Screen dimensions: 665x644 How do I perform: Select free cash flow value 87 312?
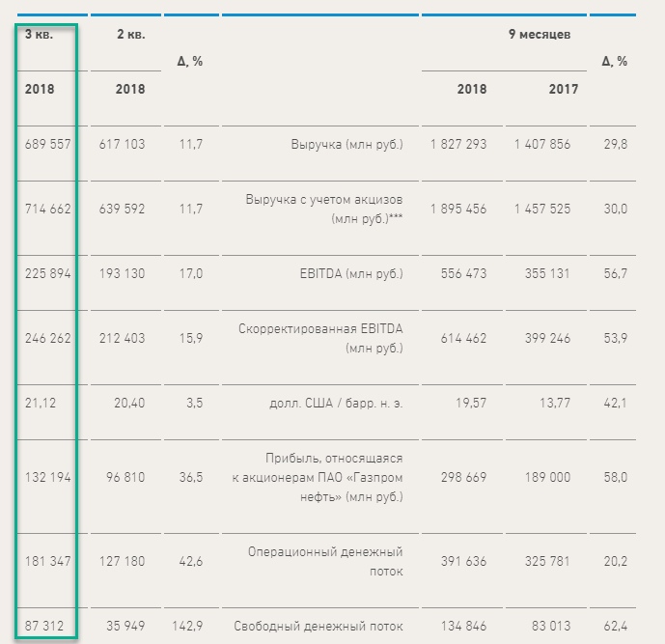tap(43, 627)
